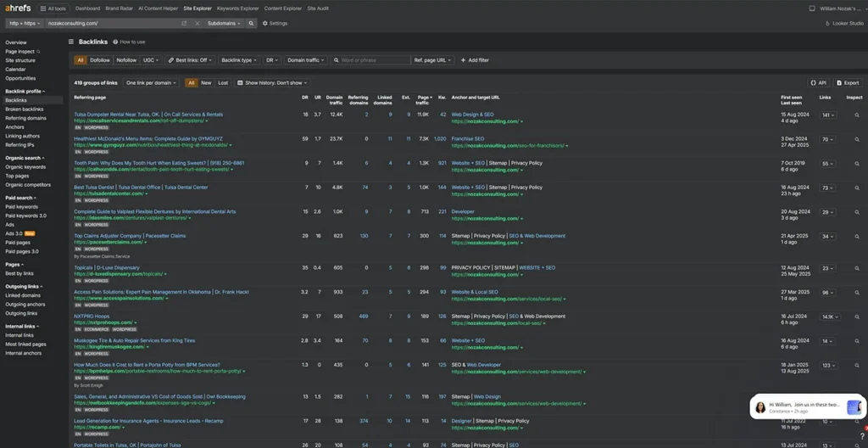868x448 pixels.
Task: Clear the nozakconsulting.com URL field
Action: point(197,23)
